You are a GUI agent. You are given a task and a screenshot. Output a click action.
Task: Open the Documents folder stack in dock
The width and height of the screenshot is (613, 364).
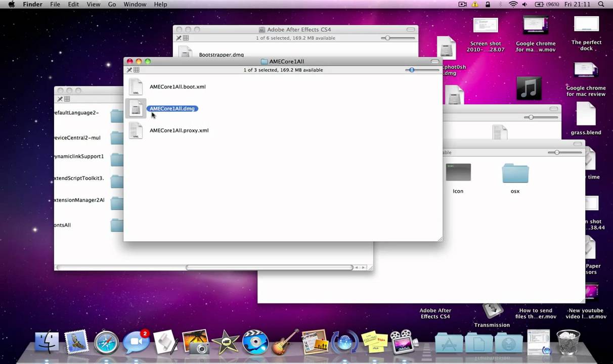click(478, 343)
